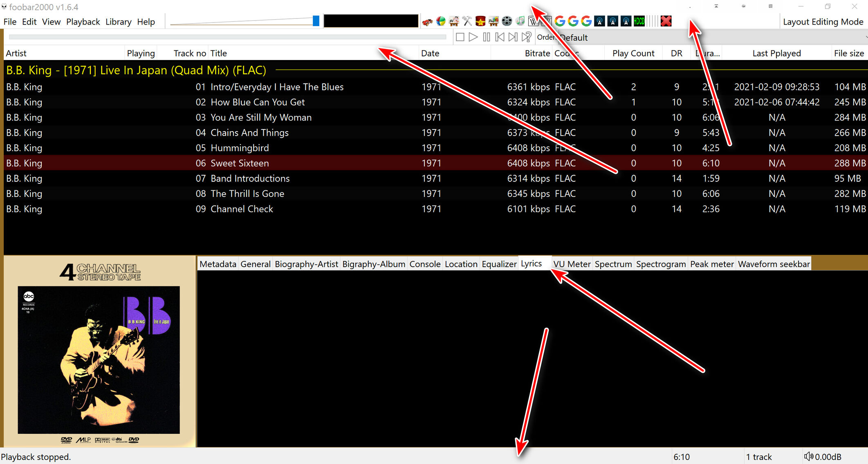Switch to the Equalizer tab
Viewport: 868px width, 464px height.
499,264
